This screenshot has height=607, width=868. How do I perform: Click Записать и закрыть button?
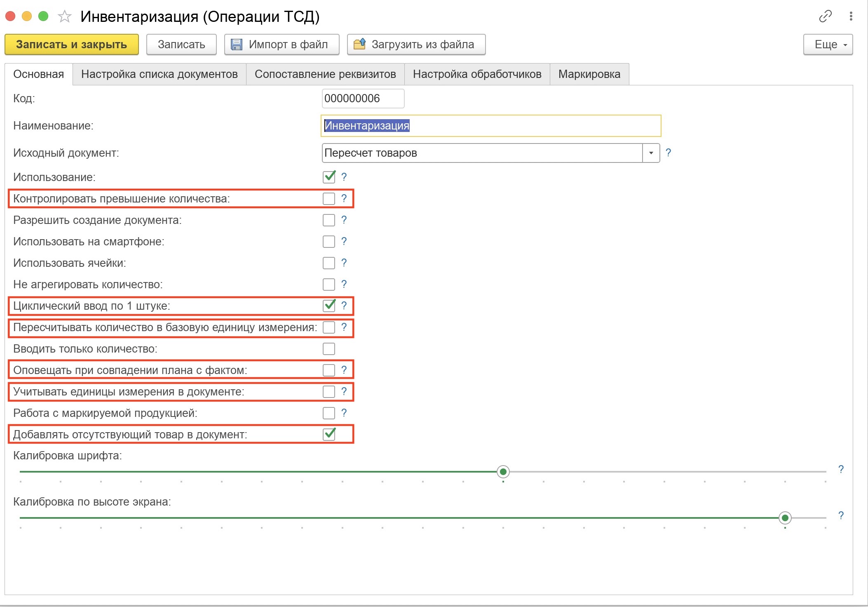click(x=72, y=45)
